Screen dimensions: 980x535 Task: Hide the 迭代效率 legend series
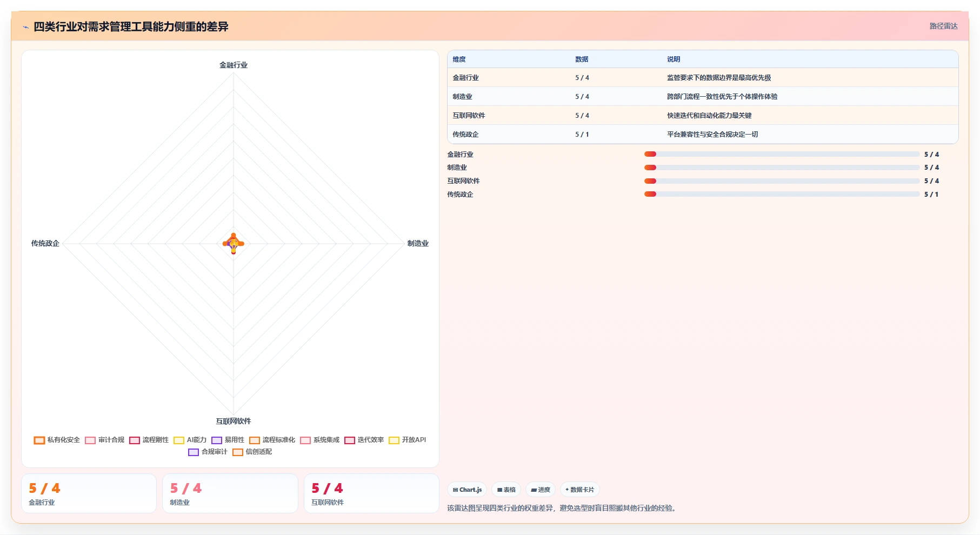click(x=364, y=440)
